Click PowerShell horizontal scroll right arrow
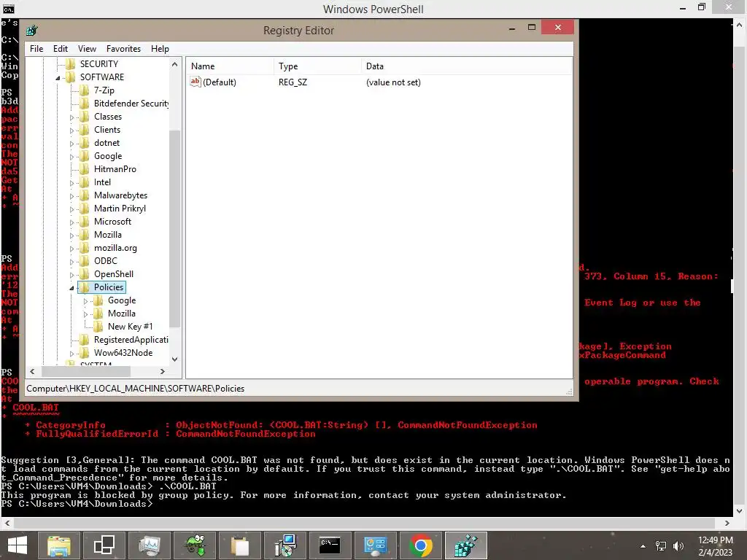Screen dimensions: 747x560 click(x=727, y=524)
